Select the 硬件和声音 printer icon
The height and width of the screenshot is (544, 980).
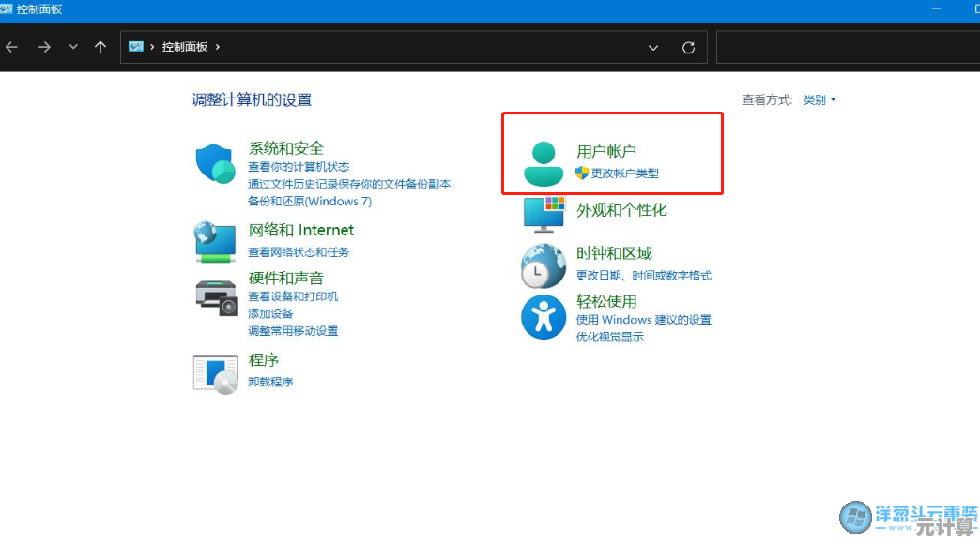pos(214,296)
